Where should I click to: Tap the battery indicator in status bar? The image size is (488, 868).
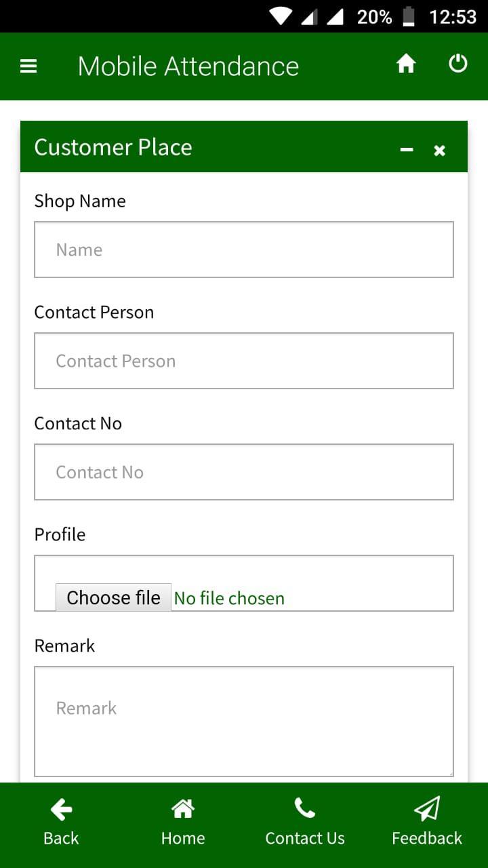[x=409, y=16]
